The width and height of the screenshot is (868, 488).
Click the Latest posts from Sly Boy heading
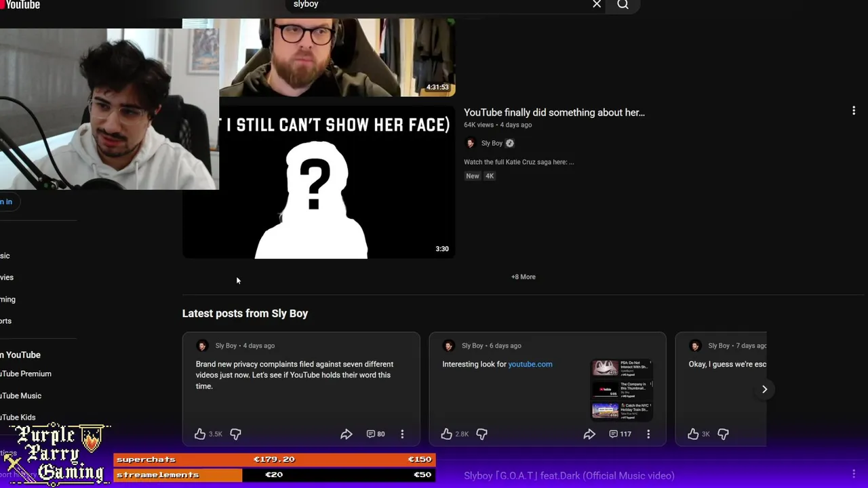pos(245,313)
